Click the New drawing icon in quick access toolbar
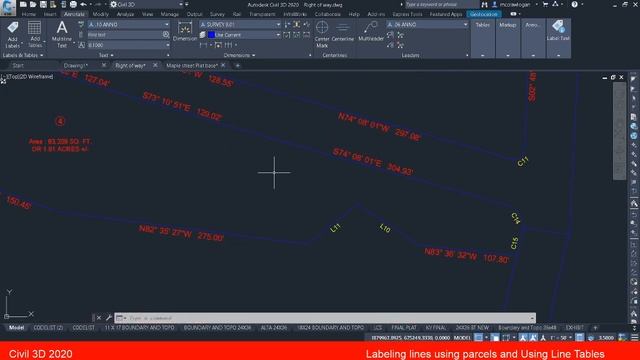The image size is (640, 360). 23,4
